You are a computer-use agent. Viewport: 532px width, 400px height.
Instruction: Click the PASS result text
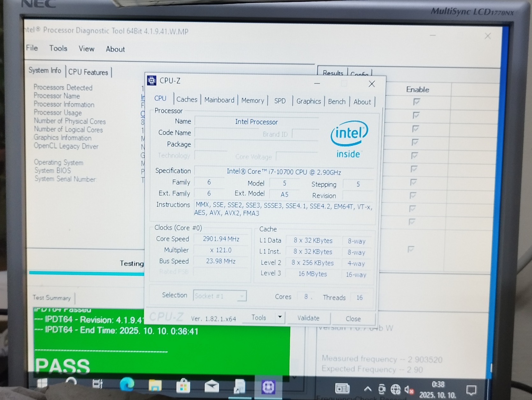click(x=62, y=366)
